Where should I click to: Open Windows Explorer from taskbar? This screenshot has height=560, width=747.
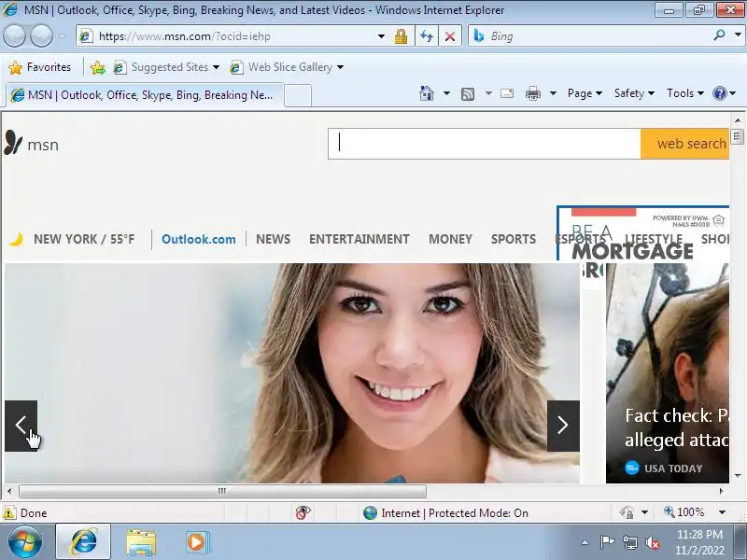(141, 543)
